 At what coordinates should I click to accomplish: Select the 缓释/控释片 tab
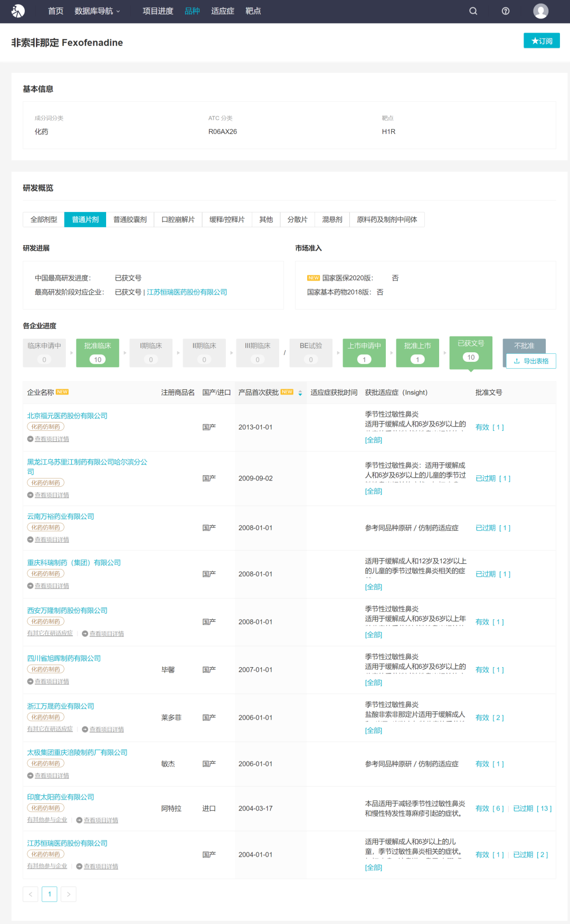(227, 219)
